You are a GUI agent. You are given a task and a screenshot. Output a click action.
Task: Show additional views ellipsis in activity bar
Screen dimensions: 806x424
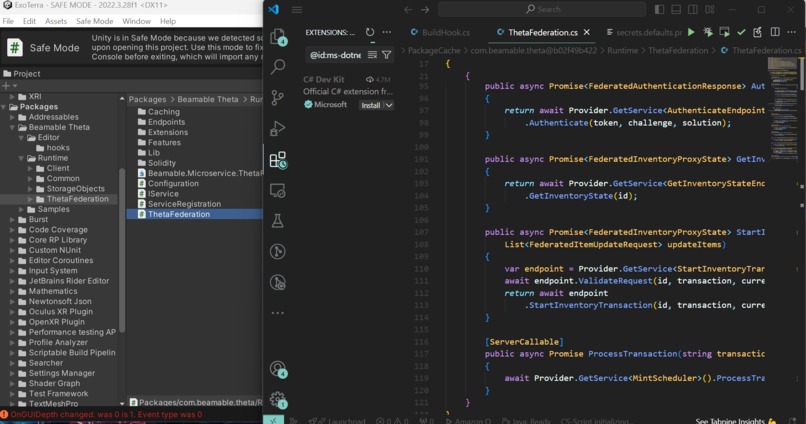(278, 312)
